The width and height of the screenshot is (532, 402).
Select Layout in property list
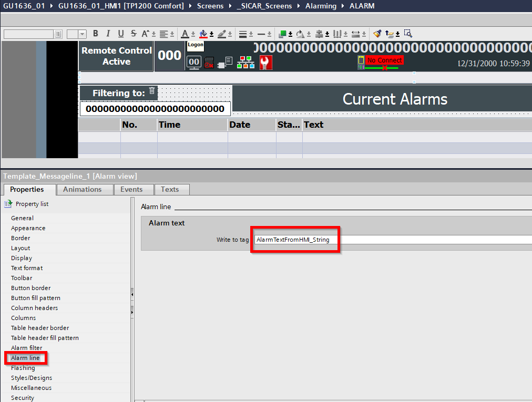point(21,248)
